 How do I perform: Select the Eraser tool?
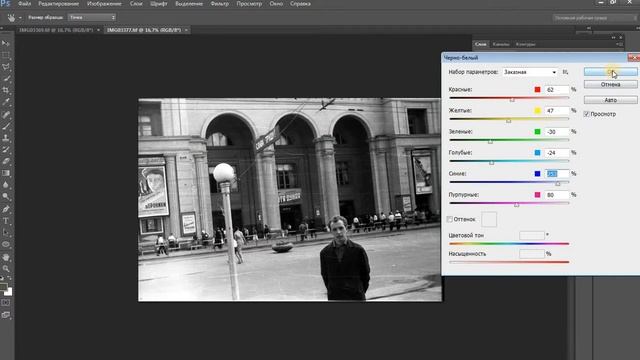(6, 162)
